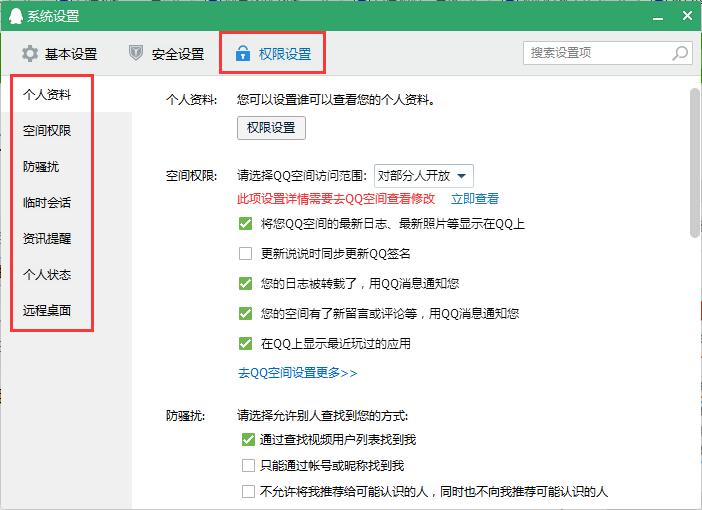
Task: Click the label 请选择QQ空间访问范围:
Action: [302, 176]
